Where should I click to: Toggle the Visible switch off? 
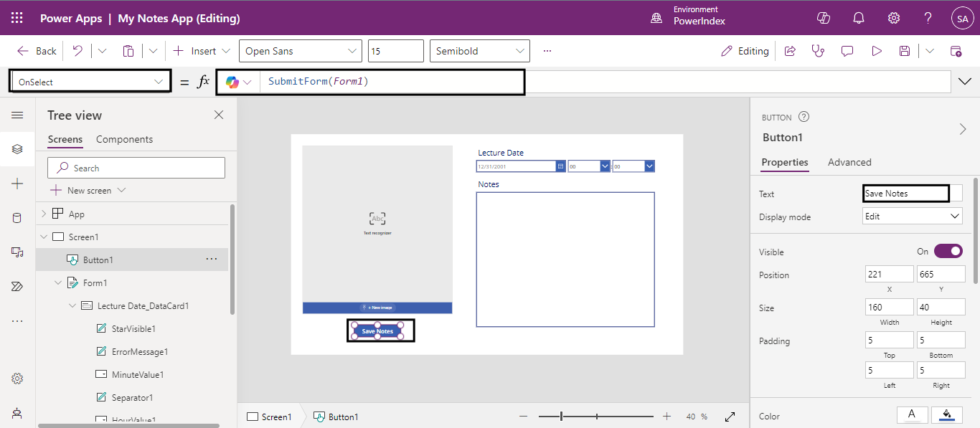click(x=948, y=252)
